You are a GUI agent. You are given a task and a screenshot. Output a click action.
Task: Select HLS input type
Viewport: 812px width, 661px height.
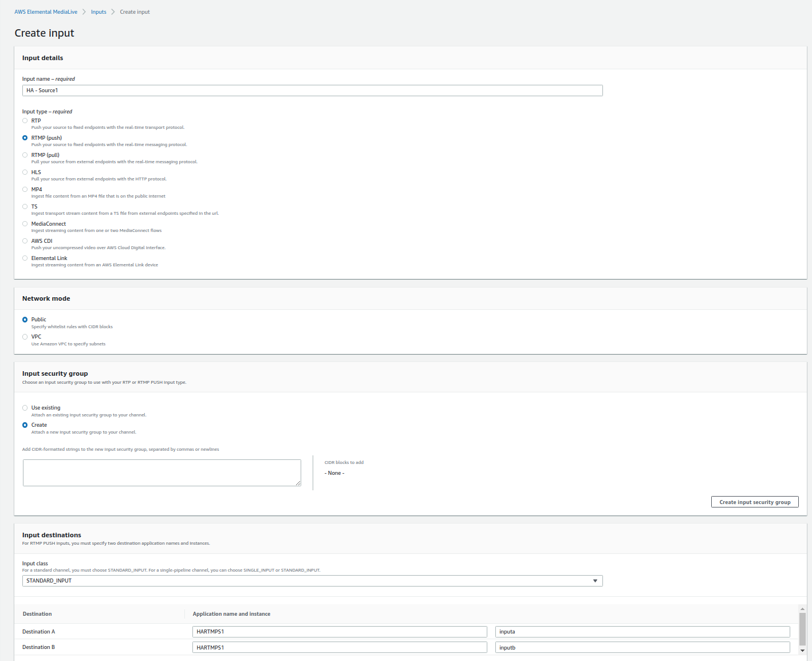pos(25,172)
